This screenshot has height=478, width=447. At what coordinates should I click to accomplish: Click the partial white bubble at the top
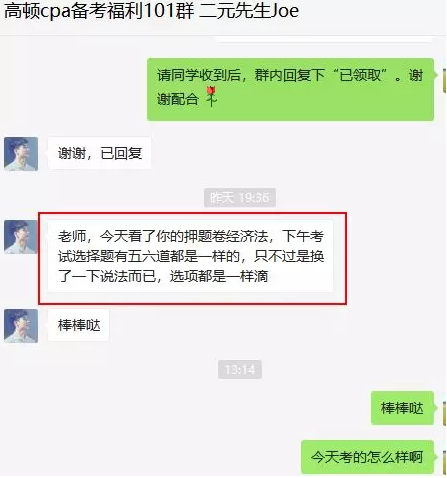coord(325,39)
